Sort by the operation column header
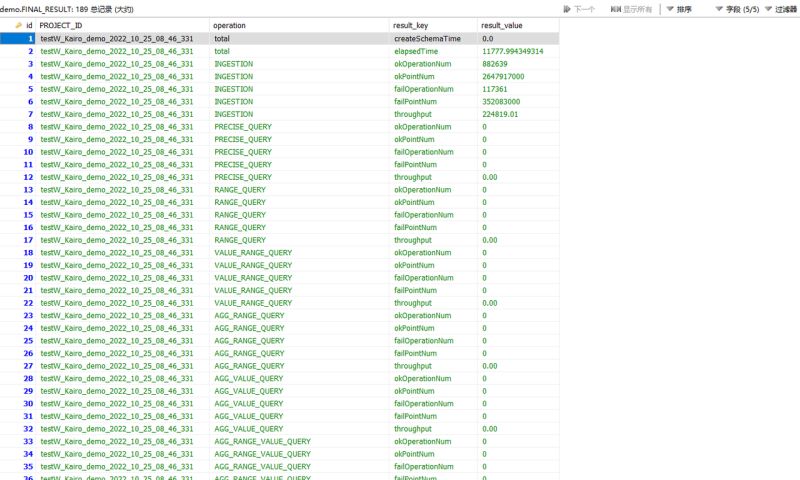Image resolution: width=800 pixels, height=480 pixels. pos(229,26)
